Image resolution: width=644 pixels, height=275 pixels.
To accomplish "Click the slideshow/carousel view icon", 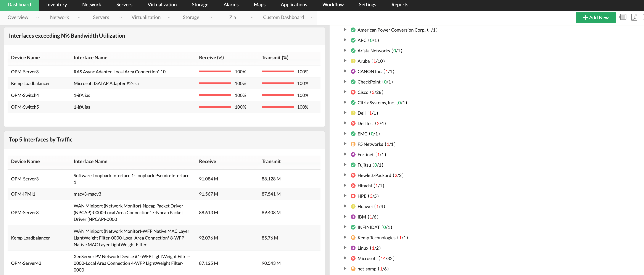I will 623,17.
